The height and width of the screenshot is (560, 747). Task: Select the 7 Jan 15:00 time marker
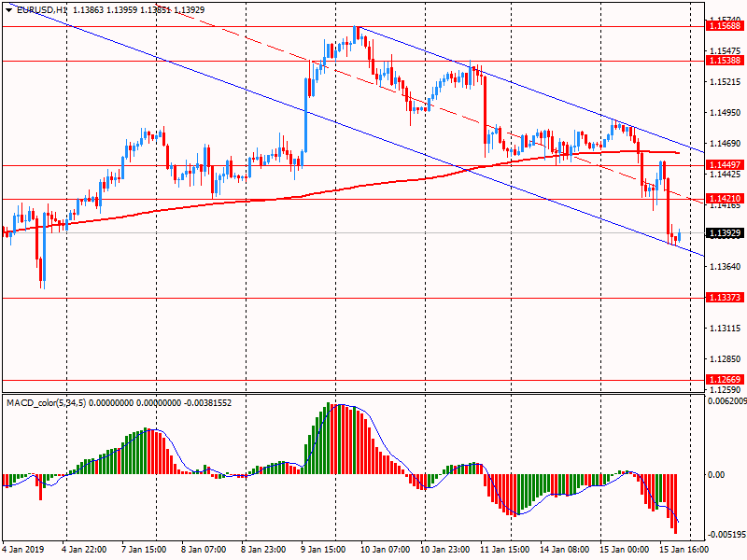[143, 550]
